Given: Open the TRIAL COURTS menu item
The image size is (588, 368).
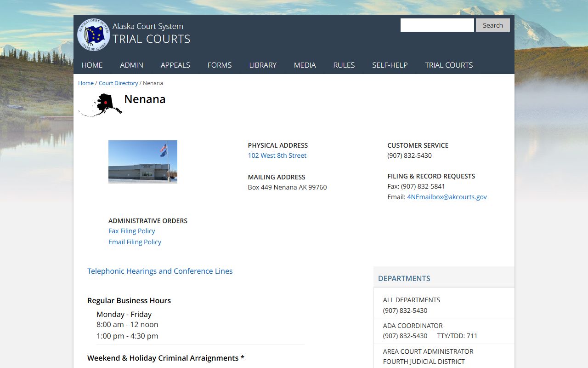Looking at the screenshot, I should click(449, 65).
